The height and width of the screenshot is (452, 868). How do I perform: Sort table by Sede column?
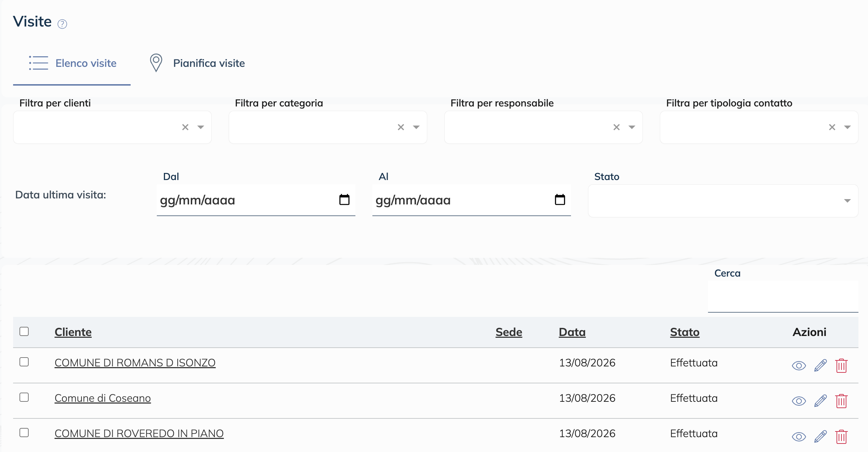[509, 332]
